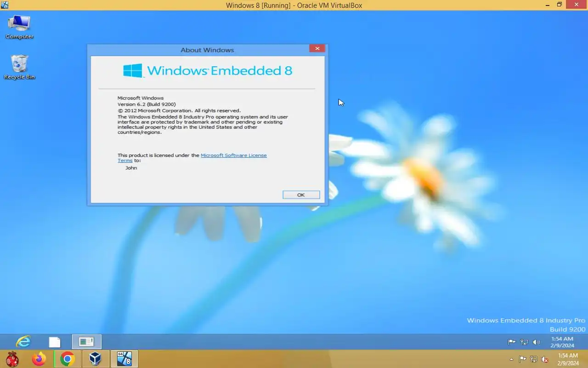
Task: Select the About Windows taskbar button in guest
Action: [86, 342]
